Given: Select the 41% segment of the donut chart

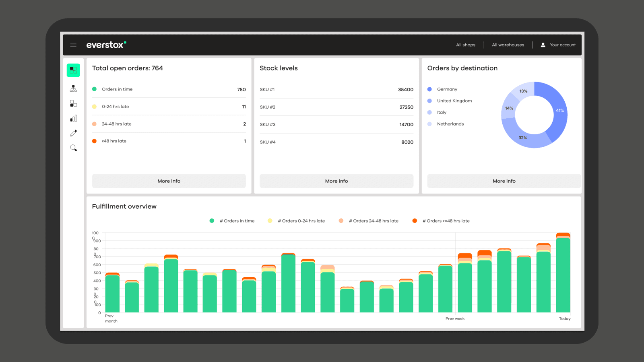Looking at the screenshot, I should (559, 110).
